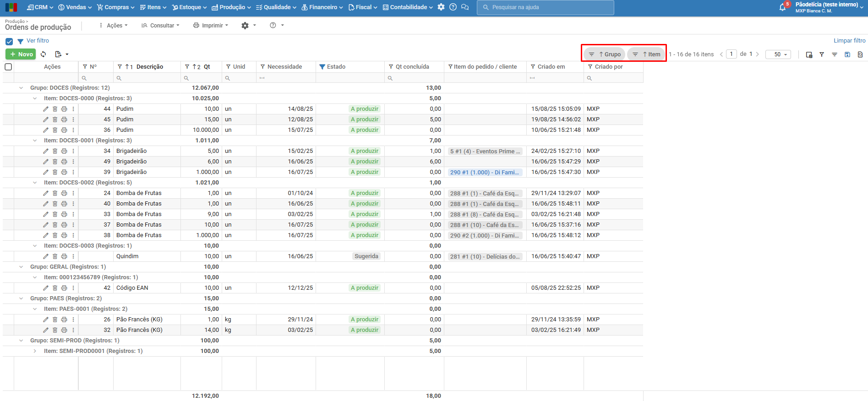Click the refresh icon next to Novo
Screen dimensions: 868x401
44,54
